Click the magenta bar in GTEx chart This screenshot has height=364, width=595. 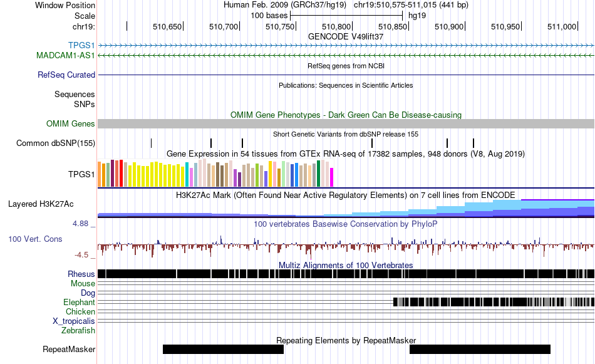[332, 177]
